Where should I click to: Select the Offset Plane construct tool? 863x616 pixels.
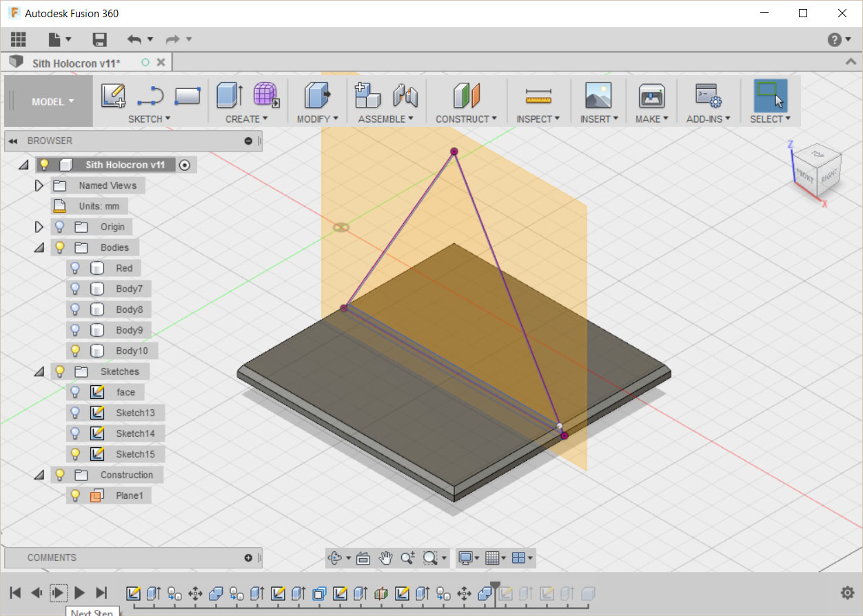tap(466, 95)
